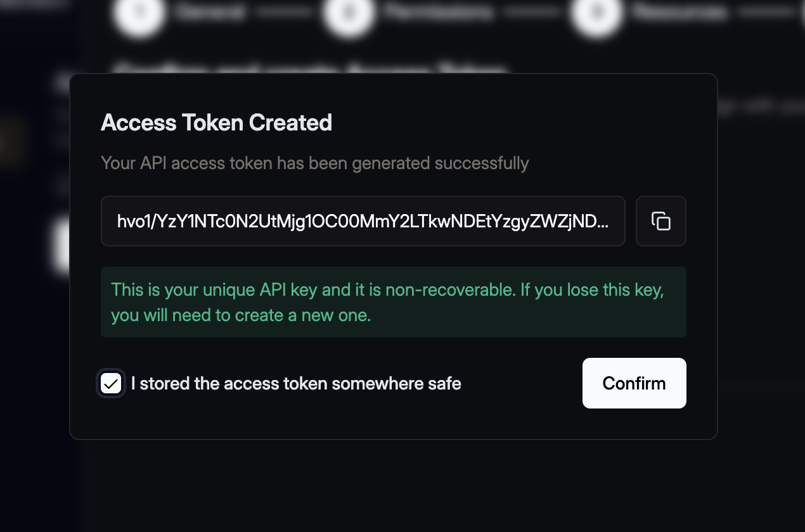
Task: Click the 'Access Token Created' dialog title
Action: click(x=216, y=122)
